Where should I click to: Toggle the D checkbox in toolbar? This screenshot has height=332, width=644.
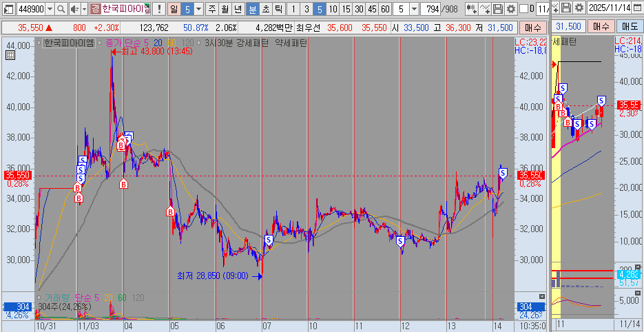(523, 9)
